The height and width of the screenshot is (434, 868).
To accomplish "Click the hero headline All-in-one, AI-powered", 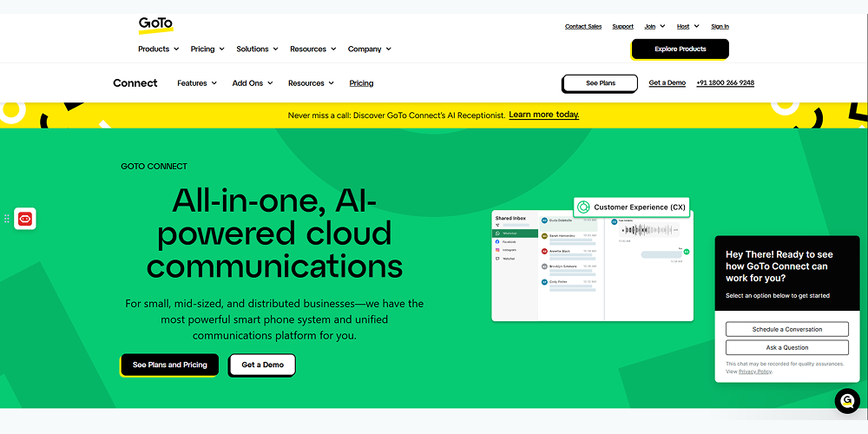I will point(274,233).
